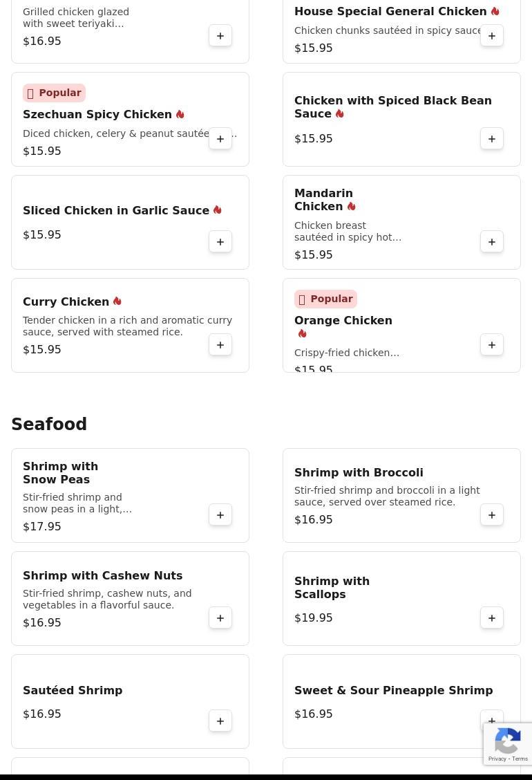Screen dimensions: 532x780
Task: Open Sweet & Sour Pineapple Shrimp details
Action: click(393, 691)
